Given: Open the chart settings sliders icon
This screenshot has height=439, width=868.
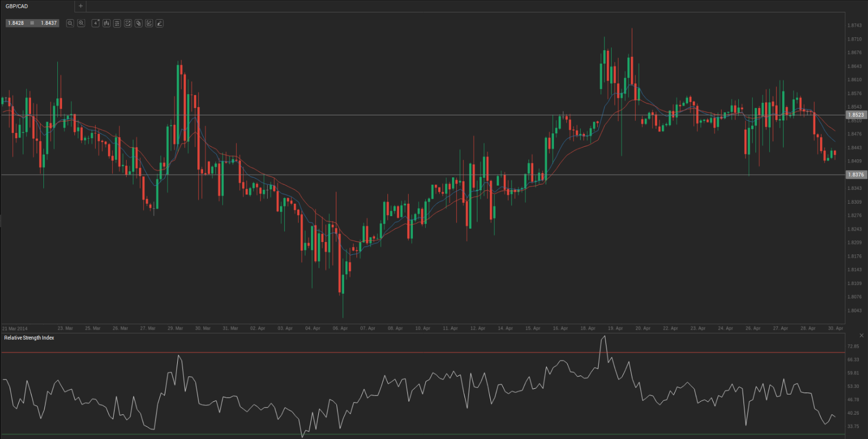Looking at the screenshot, I should (x=117, y=23).
